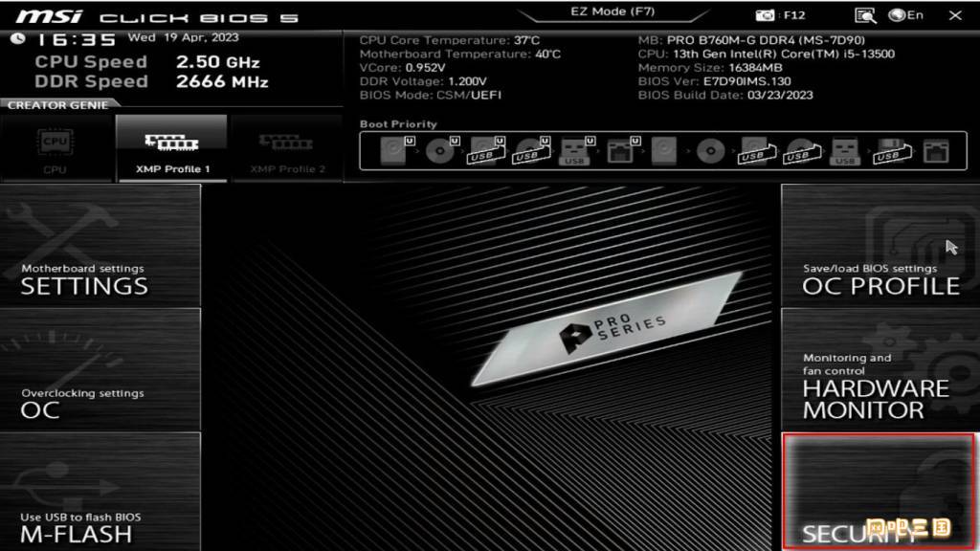
Task: Select legacy USB hard disk boot icon
Action: (x=757, y=150)
